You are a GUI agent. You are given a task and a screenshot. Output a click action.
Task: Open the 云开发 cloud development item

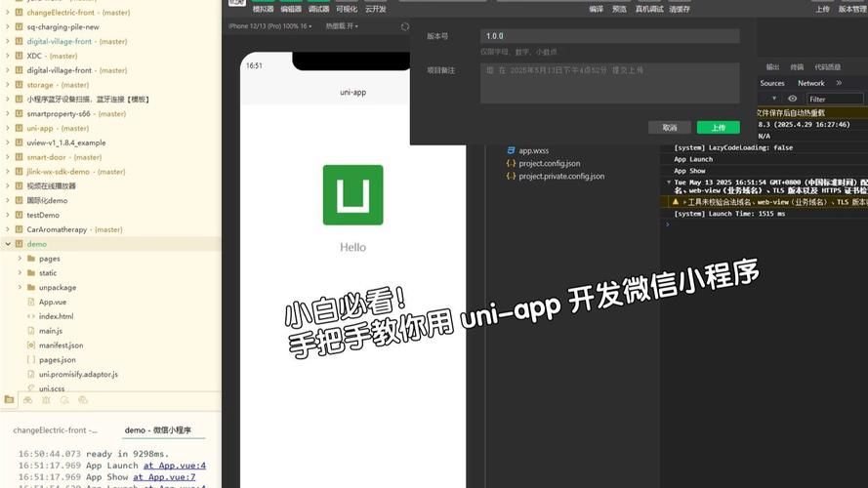click(375, 9)
